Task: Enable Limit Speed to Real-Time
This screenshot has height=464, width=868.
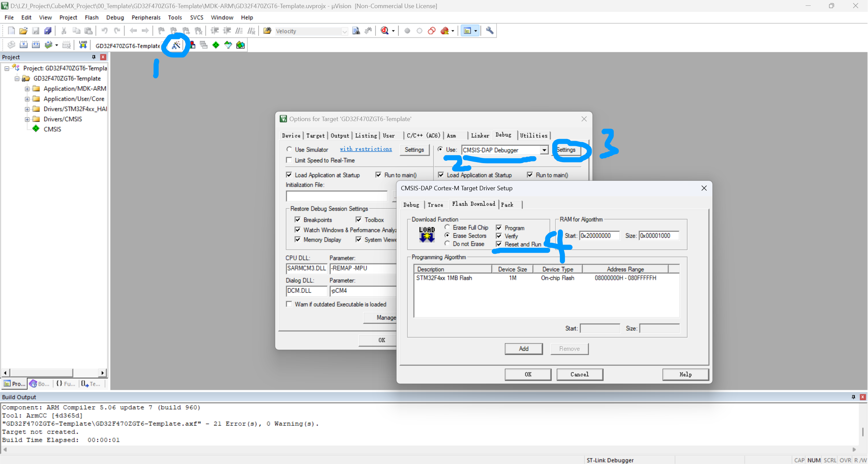Action: tap(289, 160)
